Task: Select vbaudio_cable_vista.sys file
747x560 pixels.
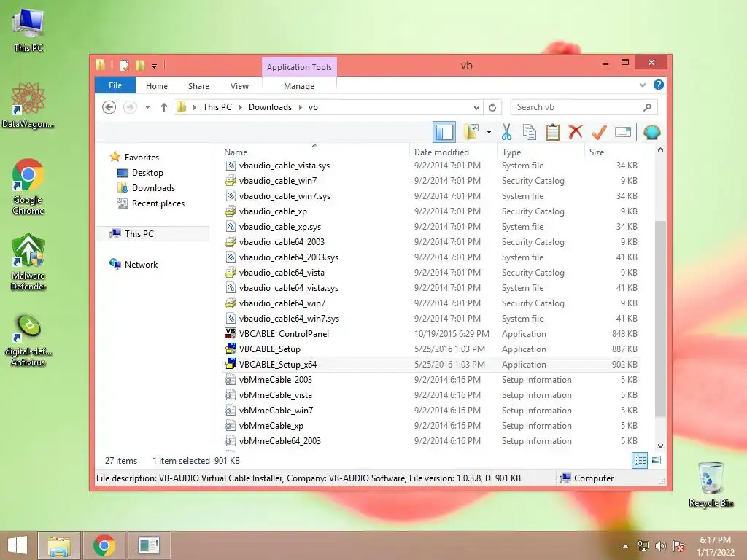Action: 431,166
